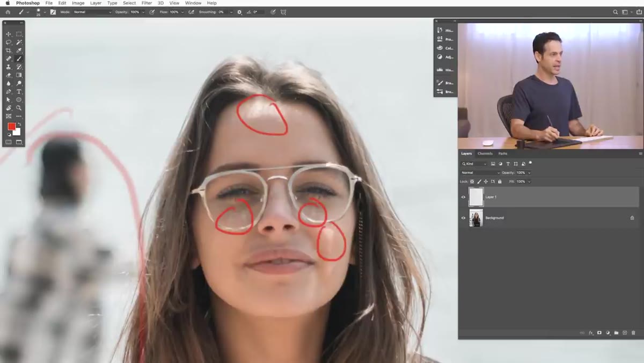644x363 pixels.
Task: Switch to the Channels tab
Action: pos(485,154)
